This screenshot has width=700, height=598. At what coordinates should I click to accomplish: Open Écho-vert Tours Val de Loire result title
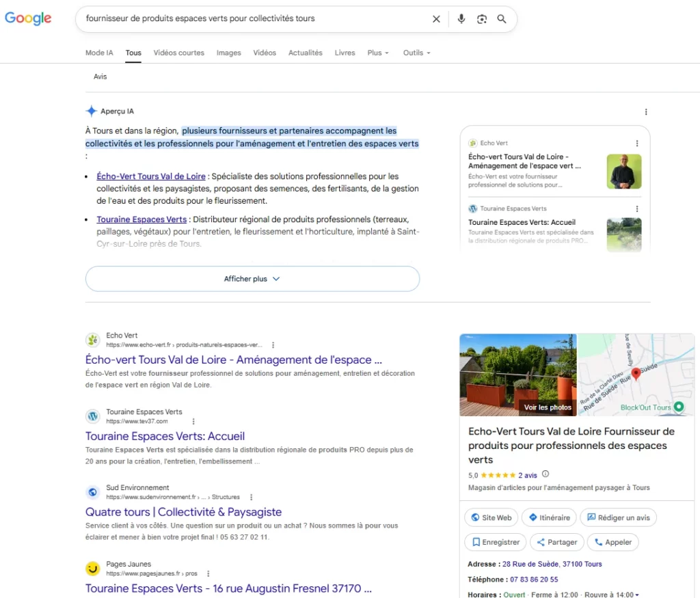pyautogui.click(x=234, y=359)
